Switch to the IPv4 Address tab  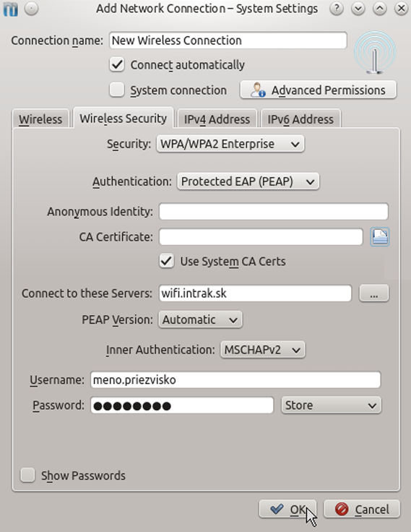pos(217,119)
